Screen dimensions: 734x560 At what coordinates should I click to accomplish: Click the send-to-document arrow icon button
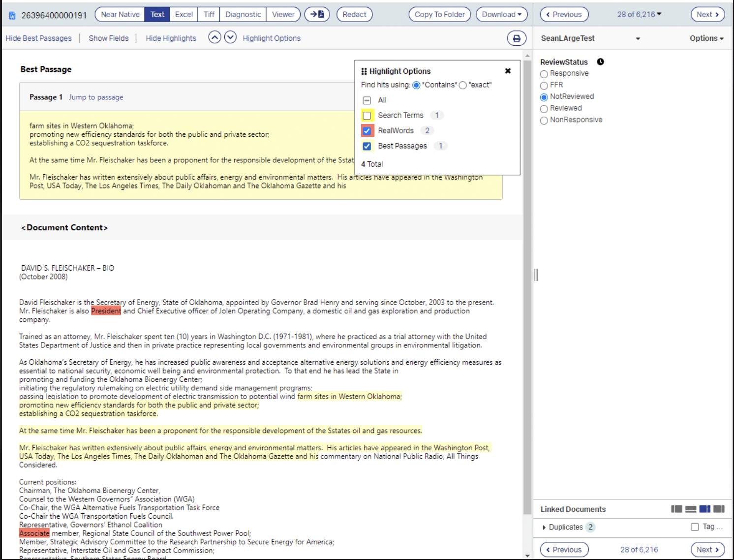point(317,14)
